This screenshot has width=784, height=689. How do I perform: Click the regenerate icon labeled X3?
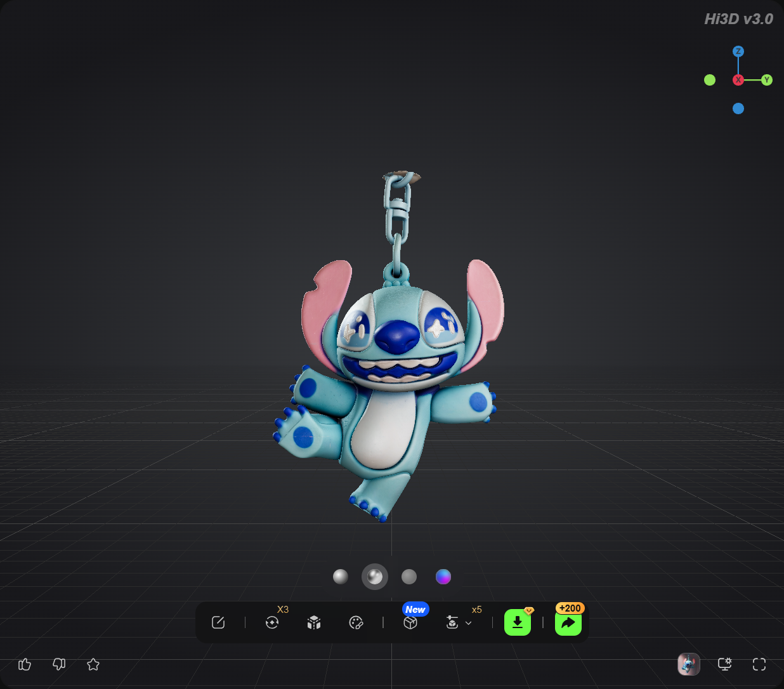[x=272, y=622]
